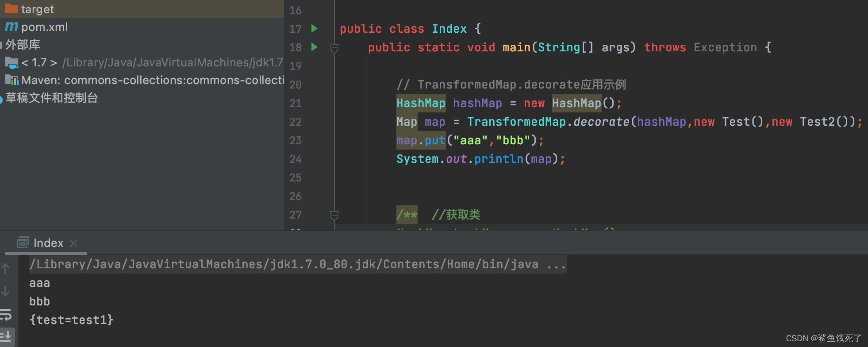
Task: Toggle soft-wrap in the run console
Action: (6, 314)
